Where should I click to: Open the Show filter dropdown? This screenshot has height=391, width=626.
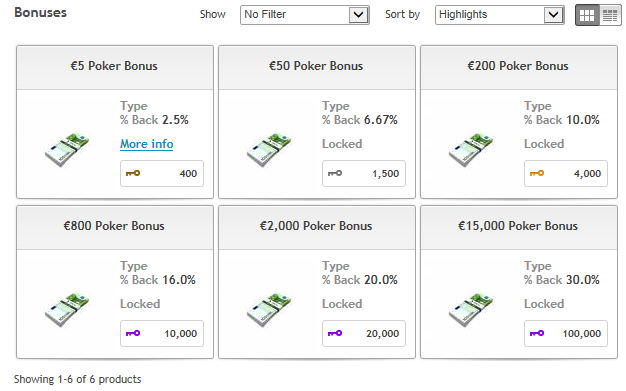pyautogui.click(x=305, y=15)
